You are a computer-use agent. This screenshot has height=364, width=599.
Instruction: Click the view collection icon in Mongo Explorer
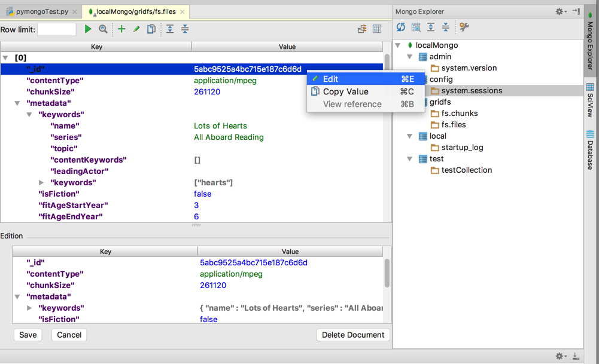click(416, 27)
